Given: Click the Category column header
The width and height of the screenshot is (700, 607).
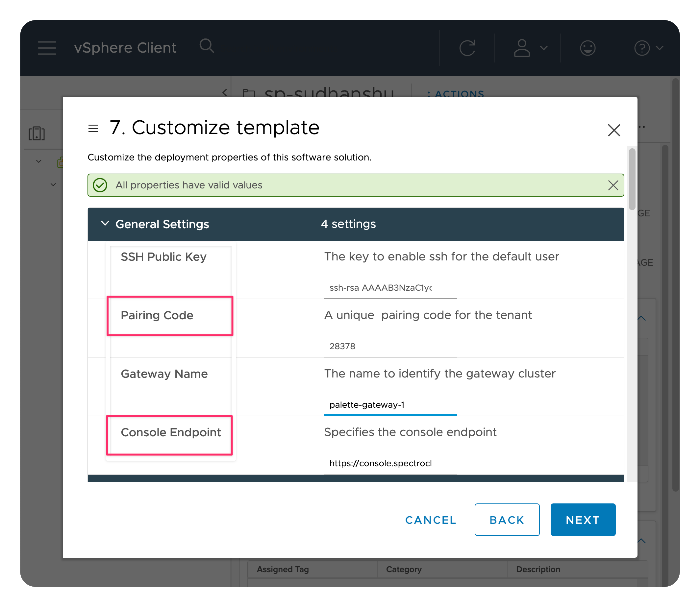Looking at the screenshot, I should click(x=404, y=570).
